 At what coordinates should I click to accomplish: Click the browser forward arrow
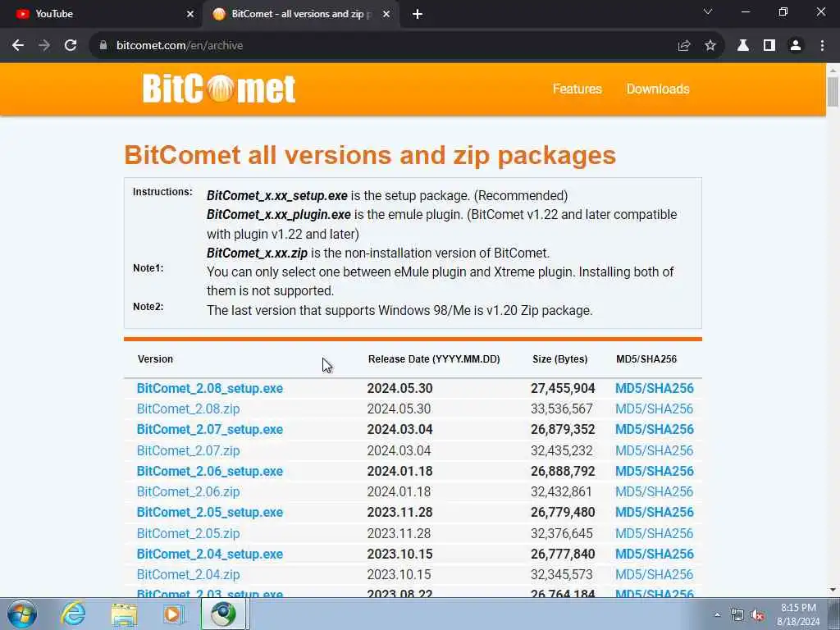pyautogui.click(x=44, y=46)
